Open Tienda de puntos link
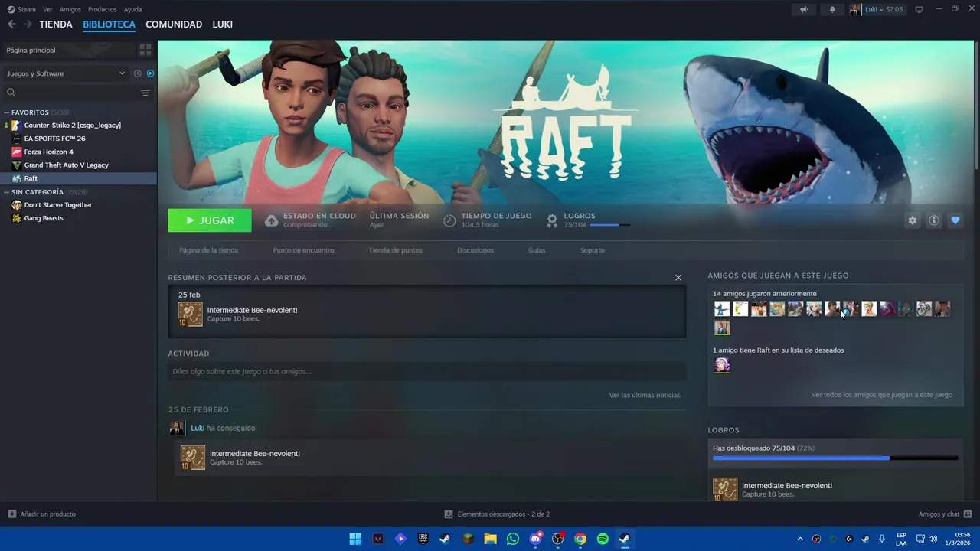 [395, 250]
